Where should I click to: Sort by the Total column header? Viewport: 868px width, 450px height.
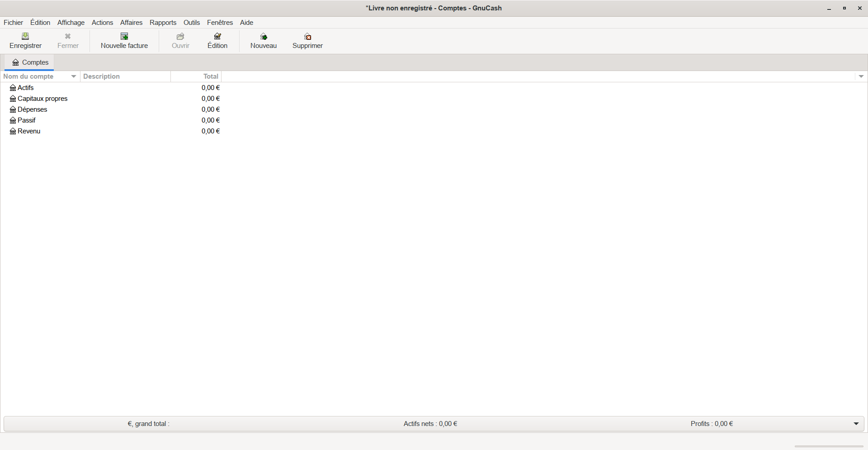point(210,76)
